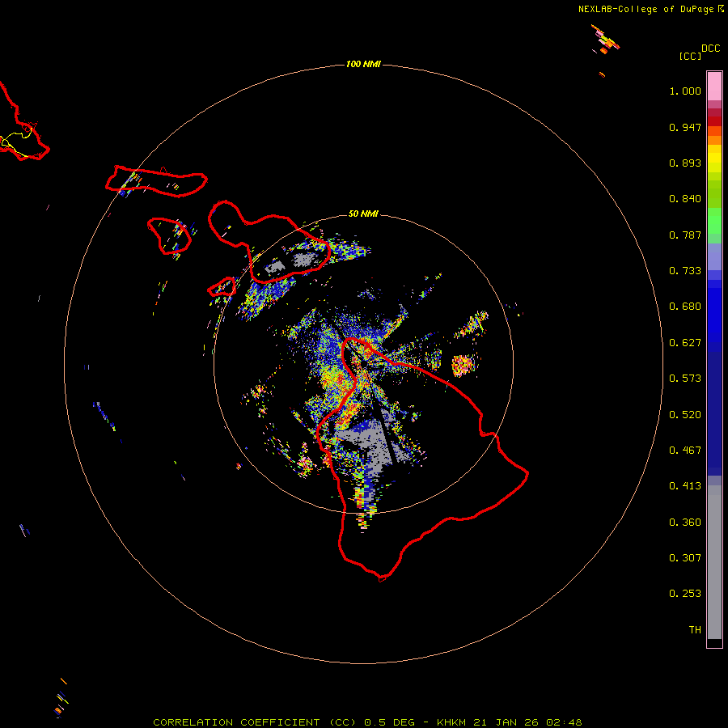Click the 1.000 value on the color scale
Viewport: 728px width, 728px height.
pyautogui.click(x=685, y=91)
